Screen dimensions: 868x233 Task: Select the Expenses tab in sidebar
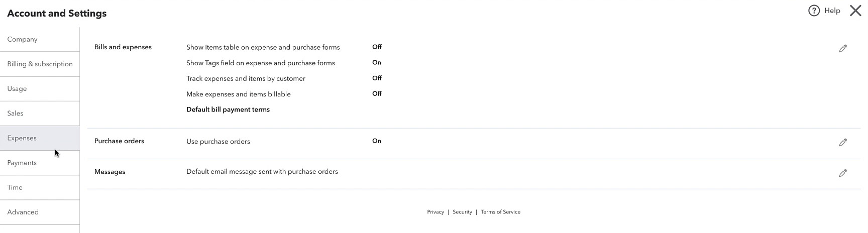(40, 138)
